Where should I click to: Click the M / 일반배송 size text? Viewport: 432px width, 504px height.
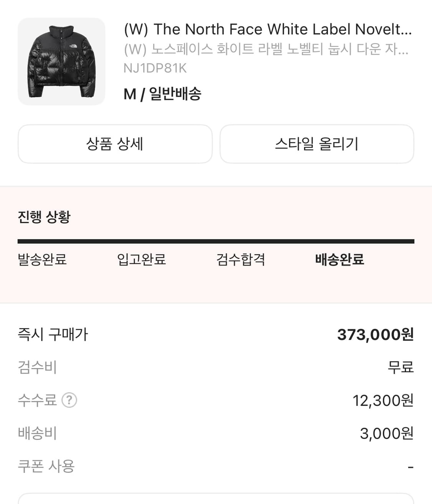pyautogui.click(x=162, y=94)
